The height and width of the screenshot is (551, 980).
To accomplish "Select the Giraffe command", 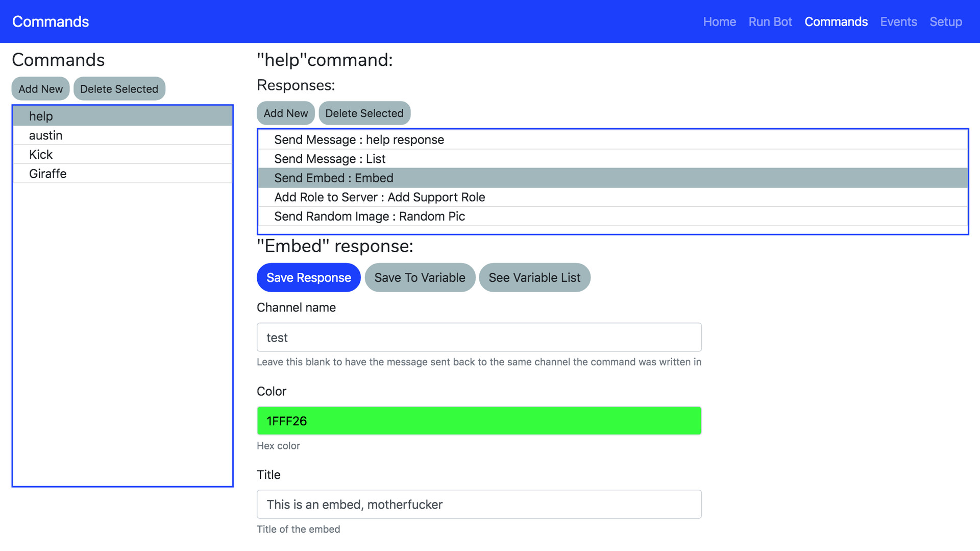I will pos(48,174).
